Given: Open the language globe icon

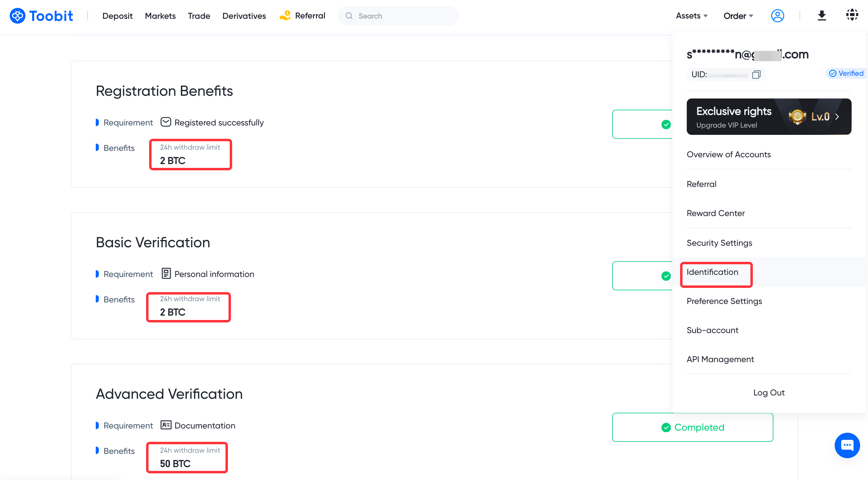Looking at the screenshot, I should [x=852, y=15].
